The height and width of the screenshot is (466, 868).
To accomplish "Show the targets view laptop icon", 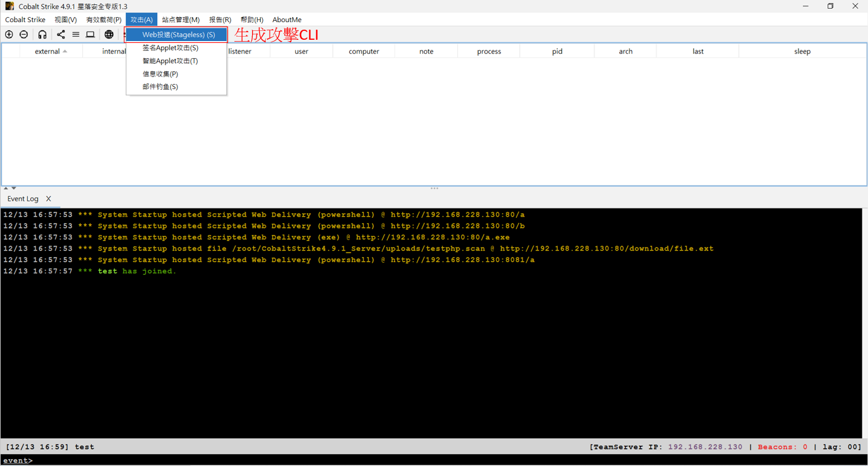I will tap(90, 35).
